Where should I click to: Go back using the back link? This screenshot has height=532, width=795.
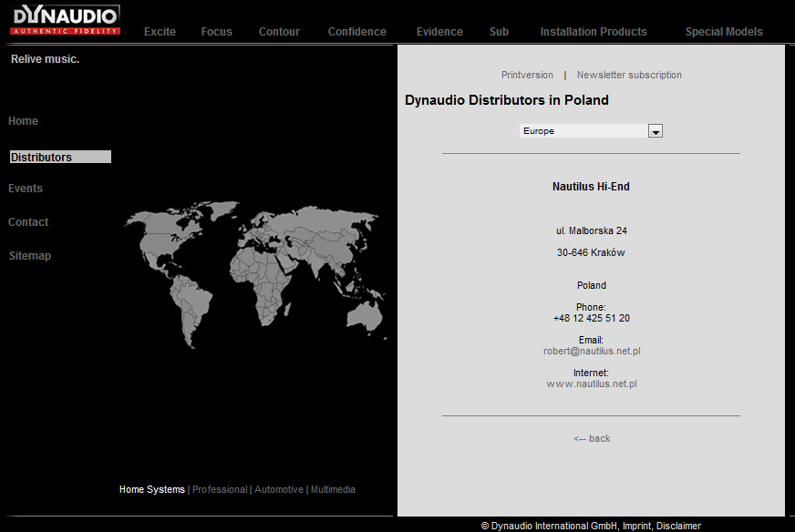pos(592,439)
